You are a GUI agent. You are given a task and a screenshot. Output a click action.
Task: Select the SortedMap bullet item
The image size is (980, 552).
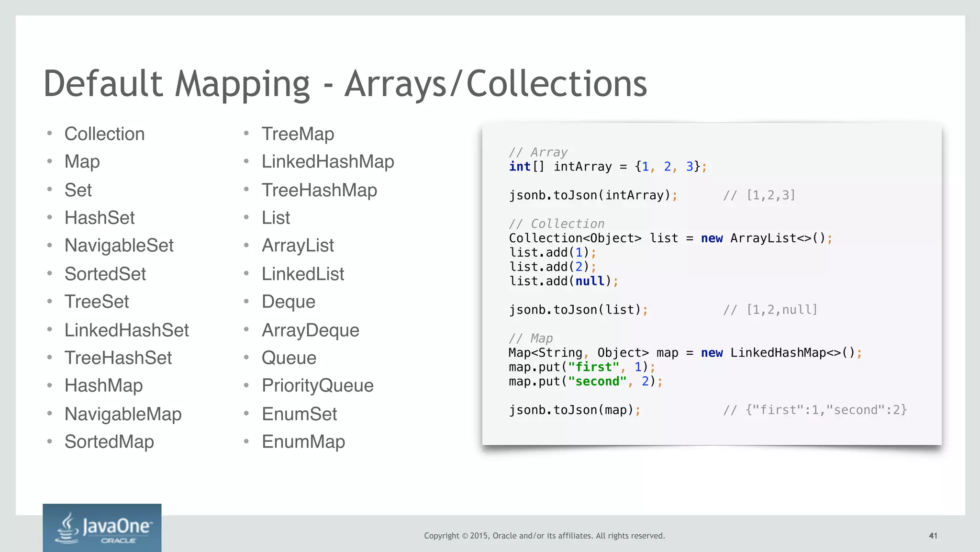pyautogui.click(x=109, y=442)
